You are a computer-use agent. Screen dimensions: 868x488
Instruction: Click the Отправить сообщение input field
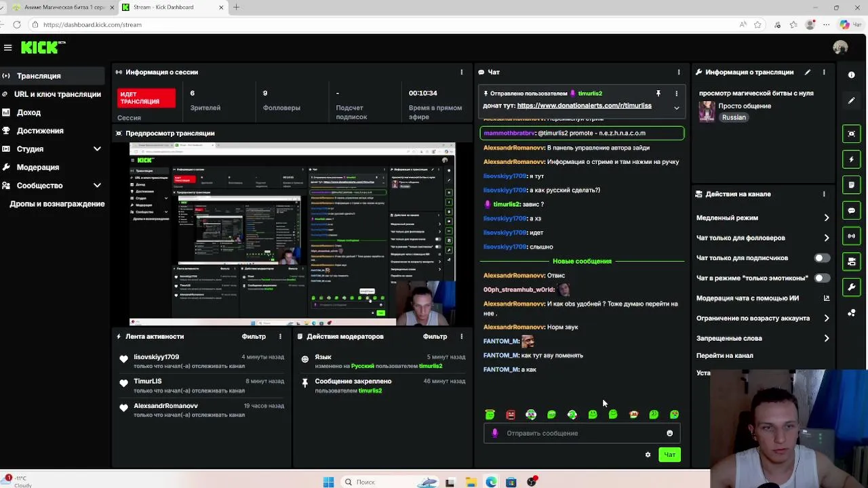pyautogui.click(x=582, y=433)
